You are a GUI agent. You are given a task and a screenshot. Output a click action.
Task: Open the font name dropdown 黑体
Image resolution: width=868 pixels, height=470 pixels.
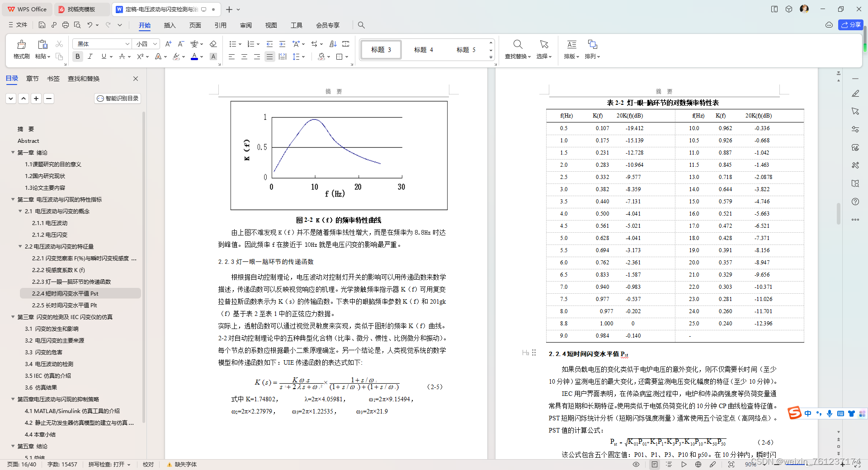[127, 44]
